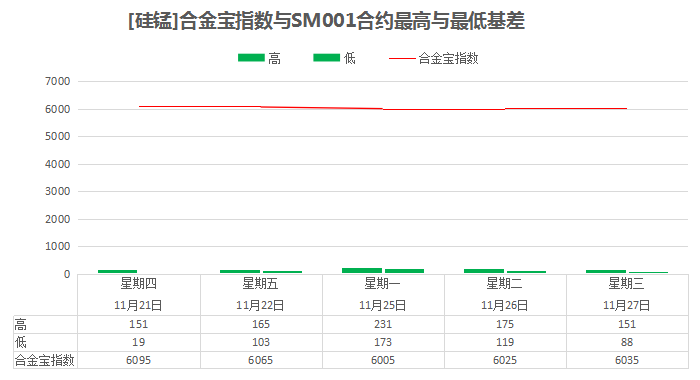This screenshot has height=380, width=700.
Task: Click the red index line near 星期二
Action: 505,109
